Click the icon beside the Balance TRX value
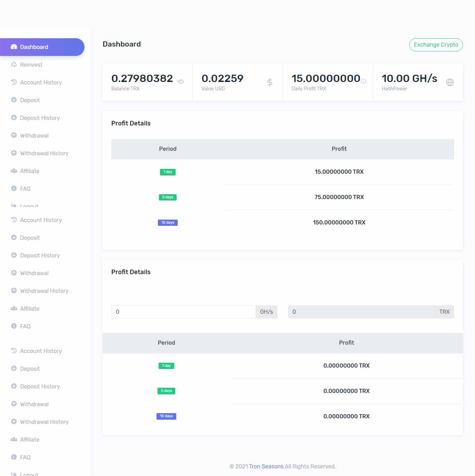 pos(180,82)
